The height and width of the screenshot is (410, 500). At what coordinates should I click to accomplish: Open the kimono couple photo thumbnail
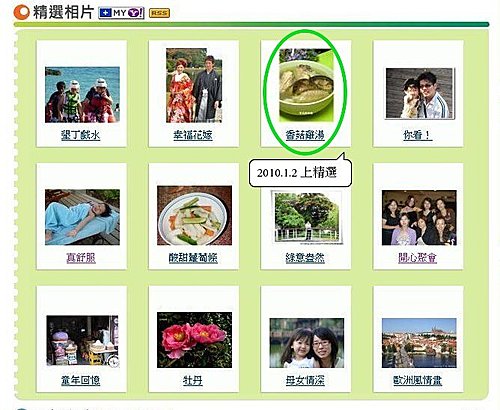pos(194,85)
